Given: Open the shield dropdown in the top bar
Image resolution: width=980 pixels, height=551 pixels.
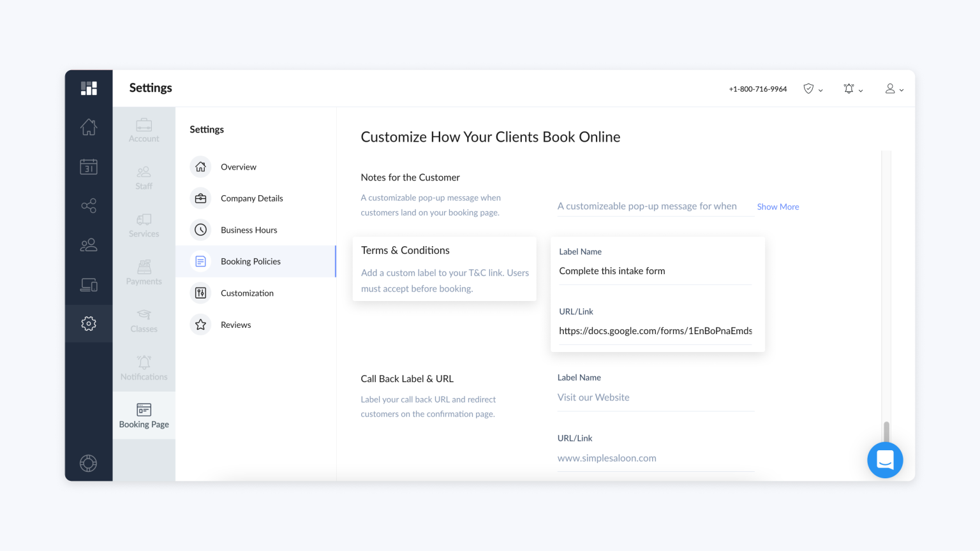Looking at the screenshot, I should pyautogui.click(x=812, y=89).
